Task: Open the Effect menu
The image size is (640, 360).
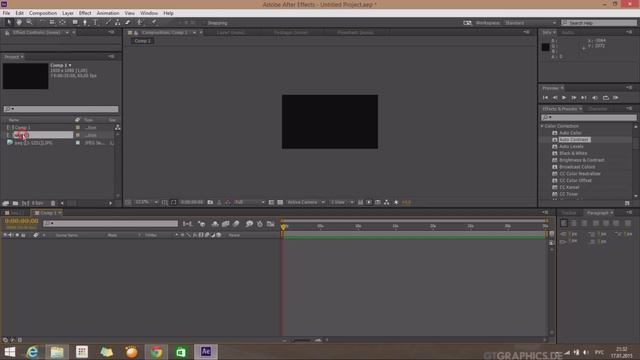Action: point(85,13)
